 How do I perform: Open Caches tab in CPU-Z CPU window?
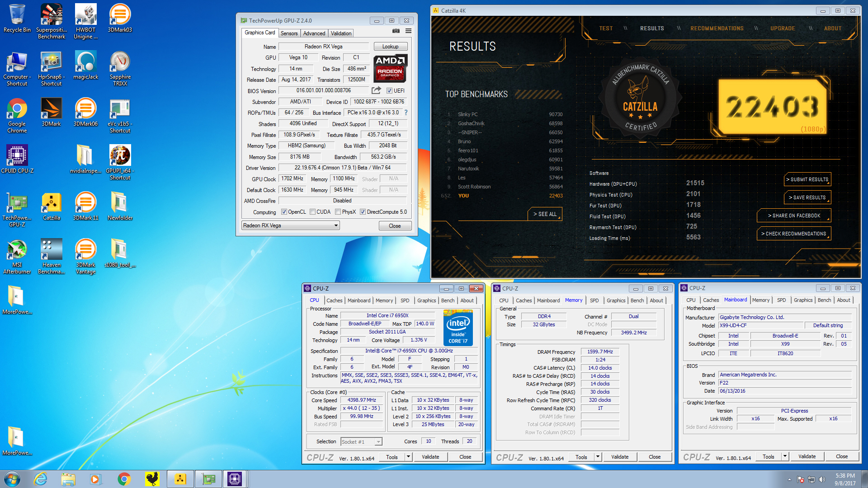(334, 300)
